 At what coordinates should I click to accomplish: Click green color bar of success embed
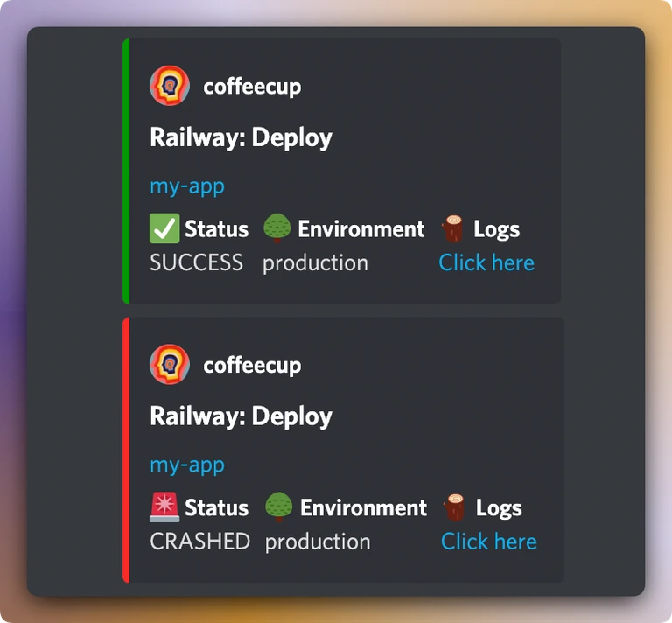[126, 171]
